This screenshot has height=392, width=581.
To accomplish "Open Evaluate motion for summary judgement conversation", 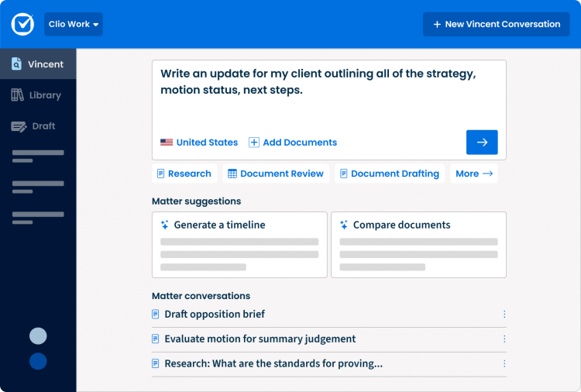I will (x=329, y=339).
